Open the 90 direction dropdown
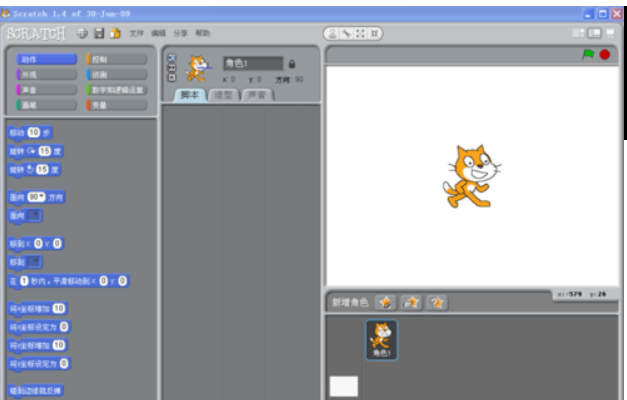Screen dimensions: 627x400 coord(36,197)
